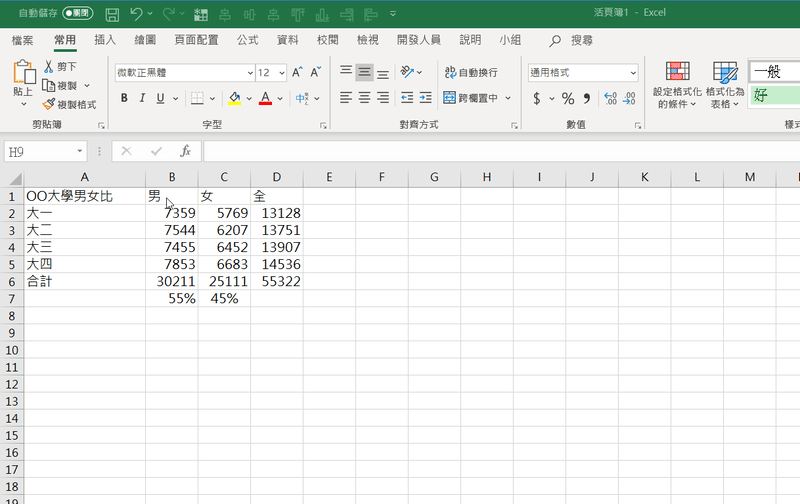Image resolution: width=800 pixels, height=504 pixels.
Task: Select Top Align icon
Action: [346, 72]
